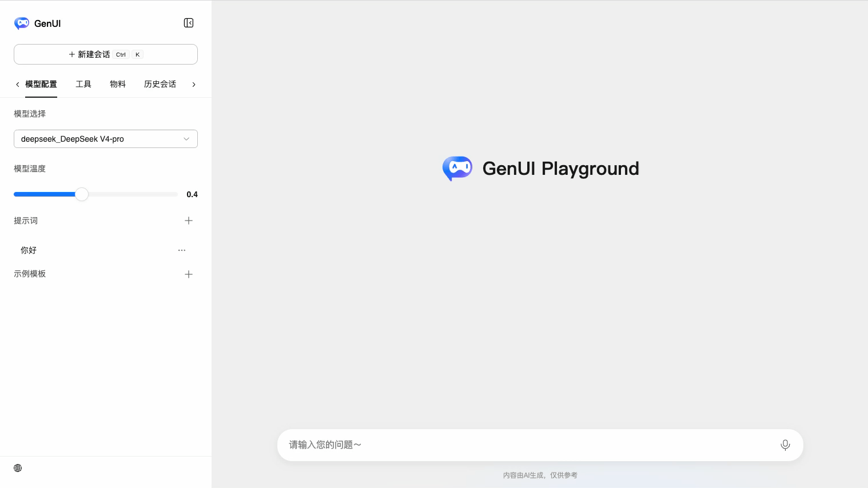This screenshot has width=868, height=488.
Task: Click the GenUI Playground title text
Action: click(561, 169)
